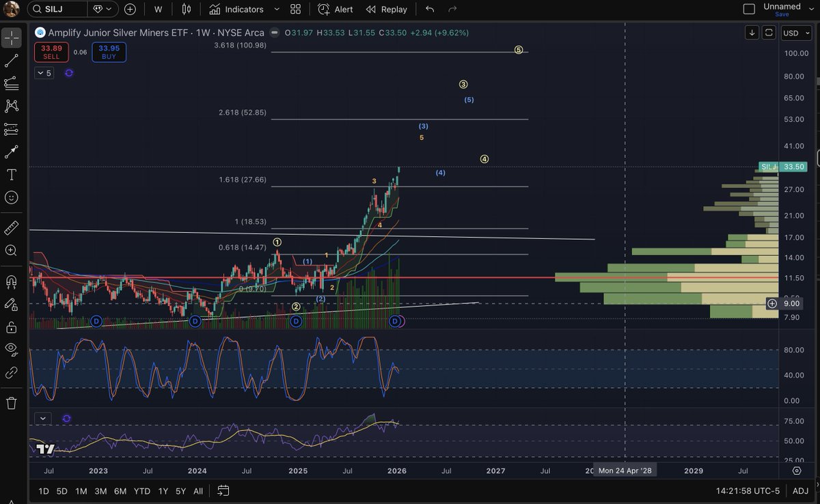Open the emoji icons tool

pos(11,197)
